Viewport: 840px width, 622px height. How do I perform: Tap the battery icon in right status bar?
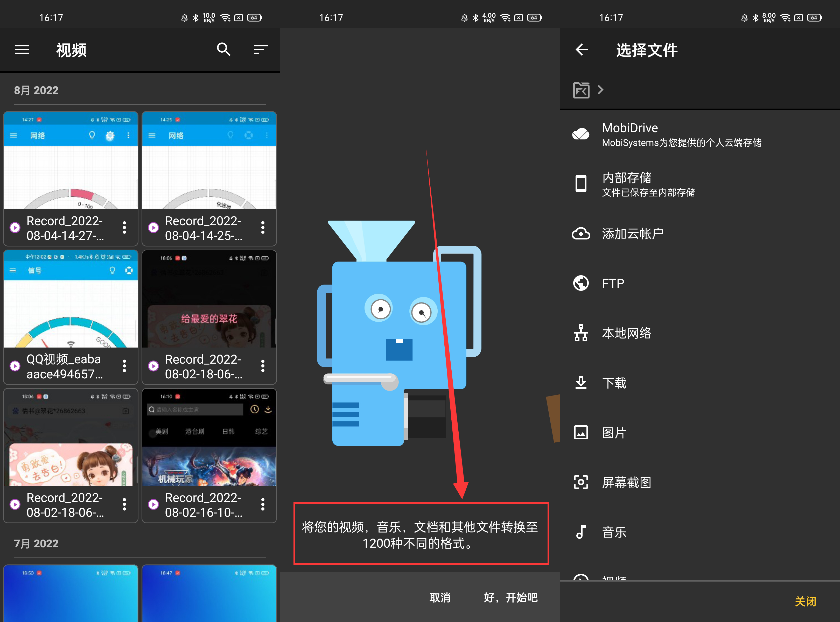point(814,18)
